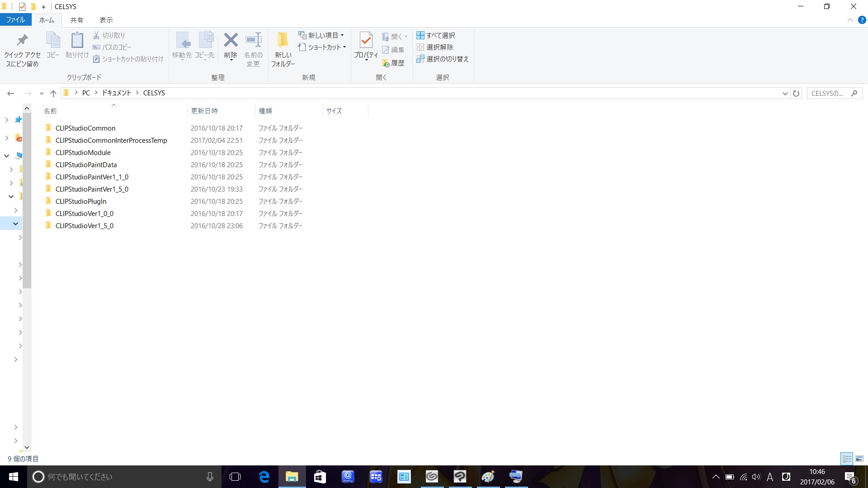Screen dimensions: 868x488
Task: Refresh the CELSYS folder view
Action: [x=796, y=94]
